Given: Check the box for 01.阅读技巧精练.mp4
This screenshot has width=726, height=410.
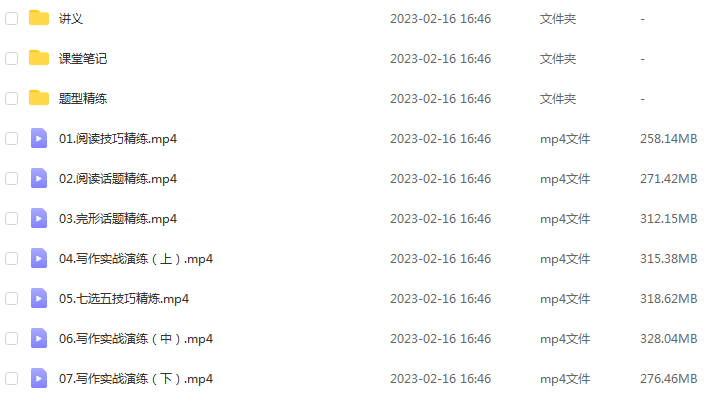Looking at the screenshot, I should point(12,138).
